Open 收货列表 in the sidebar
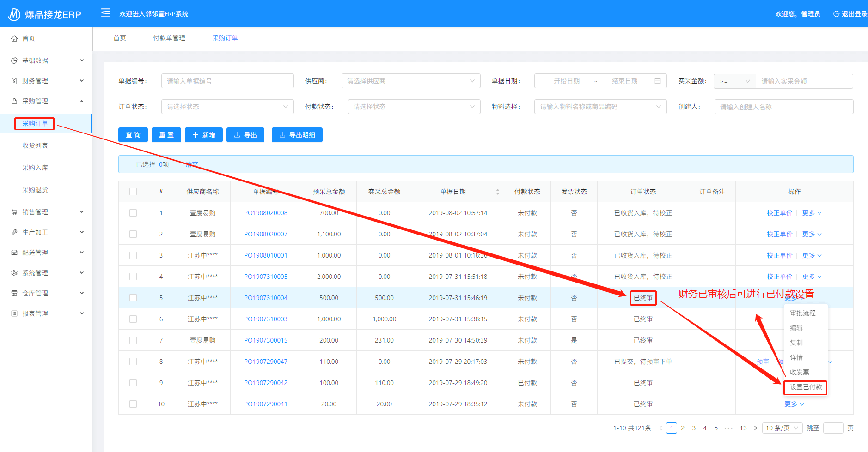The width and height of the screenshot is (868, 452). [35, 145]
